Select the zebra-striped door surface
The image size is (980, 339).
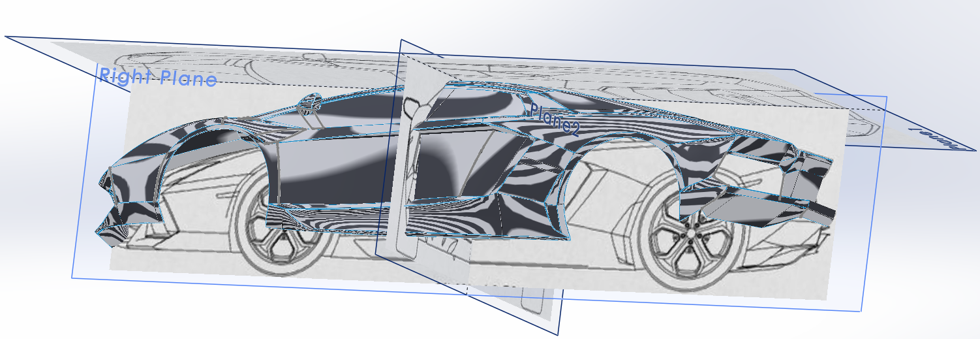click(x=339, y=170)
